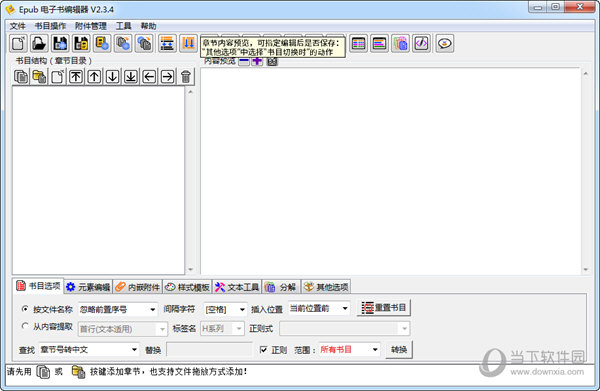The image size is (600, 391).
Task: Switch to the 其他选项 tab
Action: coord(326,287)
